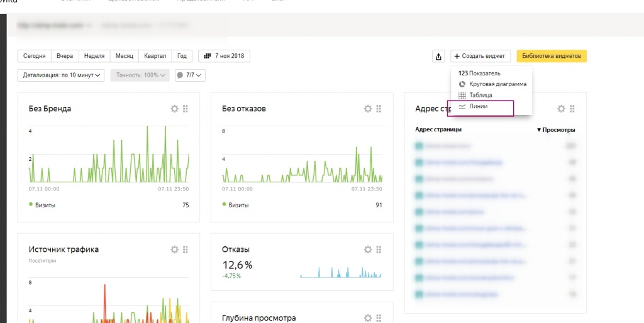The height and width of the screenshot is (323, 644).
Task: Choose Линии from the widget menu
Action: coord(479,107)
